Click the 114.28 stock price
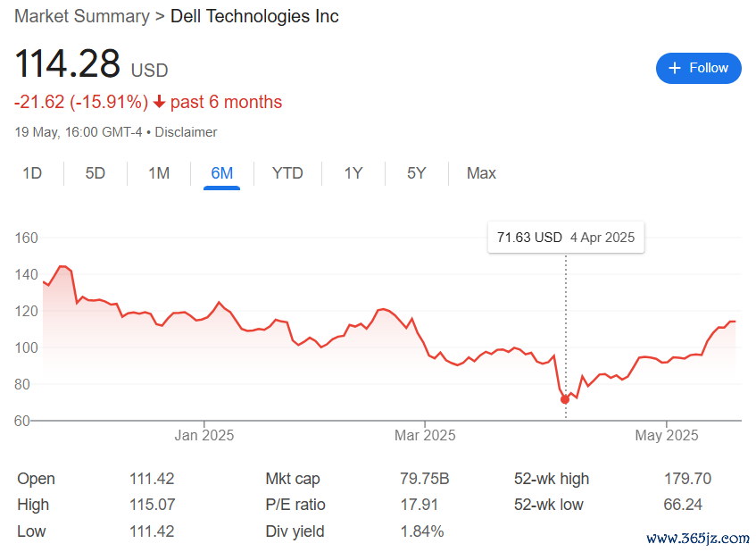Viewport: 756px width, 552px height. coord(67,65)
